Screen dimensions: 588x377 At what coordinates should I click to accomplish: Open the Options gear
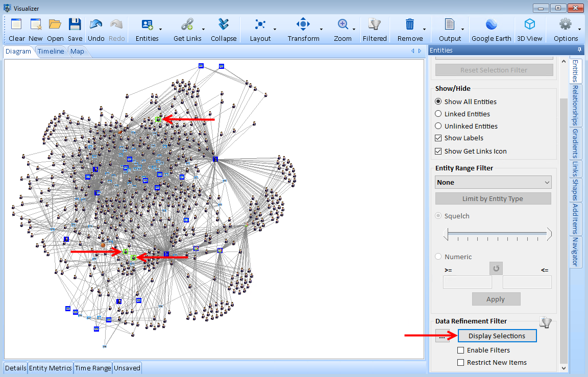[566, 24]
